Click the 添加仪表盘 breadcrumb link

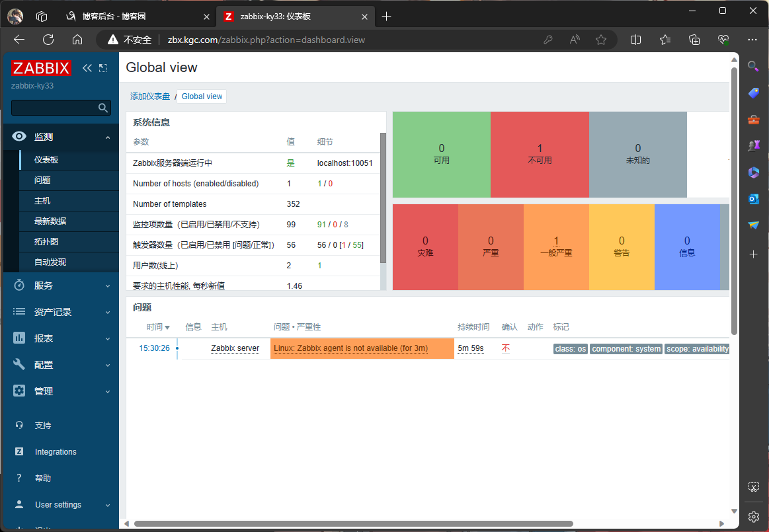(x=150, y=96)
